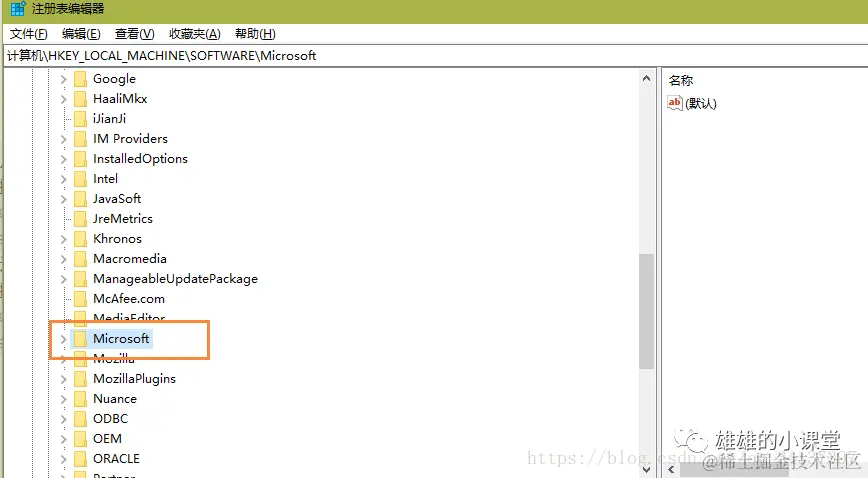This screenshot has height=478, width=868.
Task: Select the iJianJi key label
Action: (x=110, y=119)
